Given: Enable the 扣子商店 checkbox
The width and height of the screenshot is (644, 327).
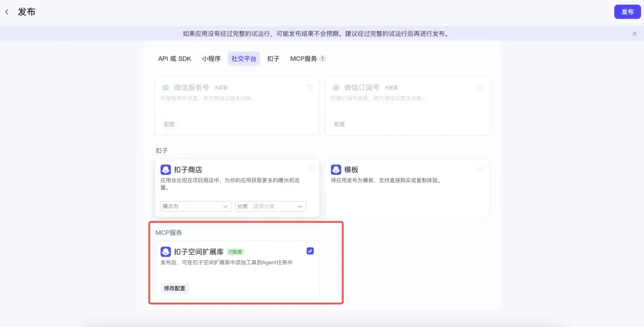Looking at the screenshot, I should coord(309,169).
